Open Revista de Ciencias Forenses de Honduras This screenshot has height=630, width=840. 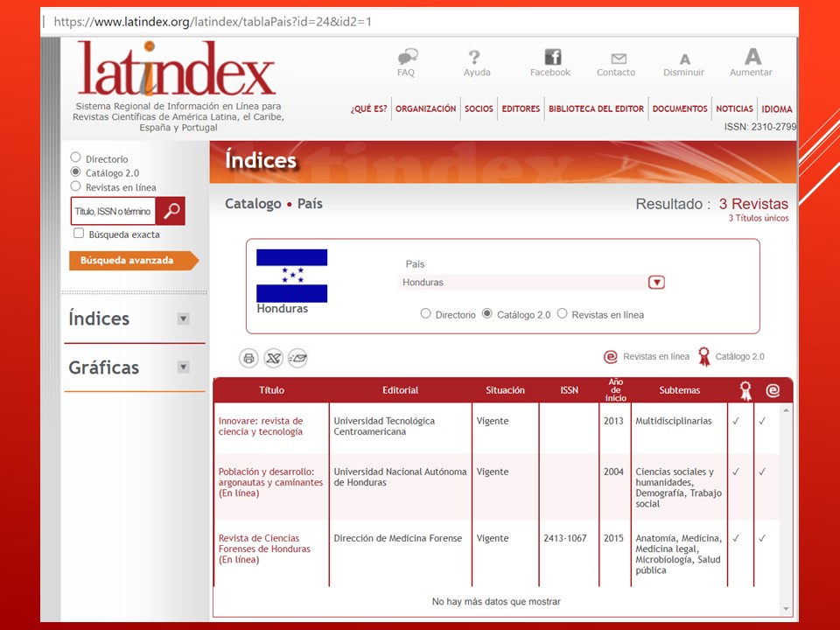coord(264,549)
